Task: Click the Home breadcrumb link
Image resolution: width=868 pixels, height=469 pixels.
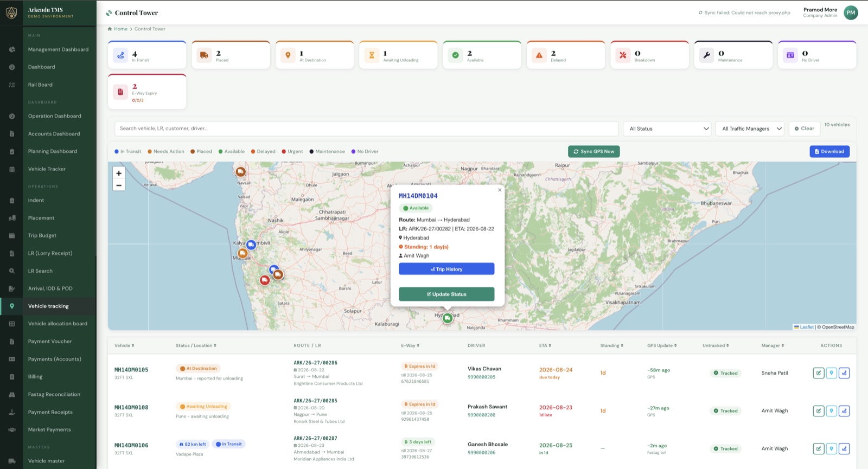Action: point(120,29)
